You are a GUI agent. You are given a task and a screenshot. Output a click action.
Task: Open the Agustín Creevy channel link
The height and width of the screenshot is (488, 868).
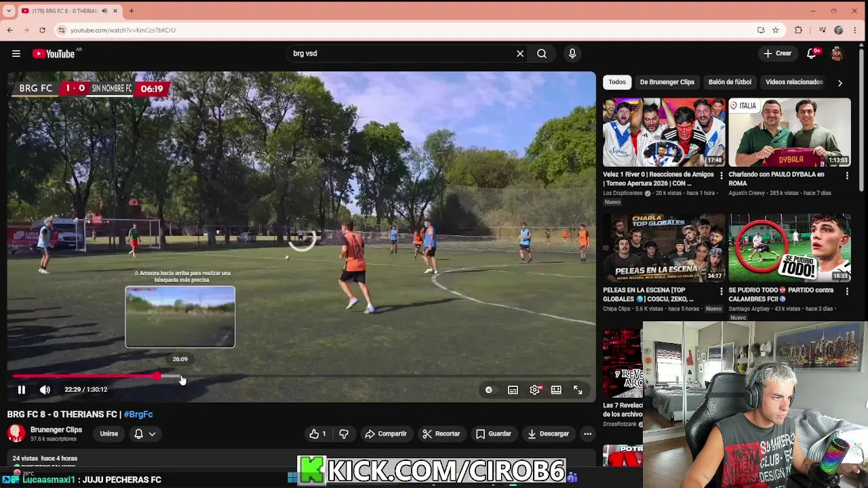[749, 193]
